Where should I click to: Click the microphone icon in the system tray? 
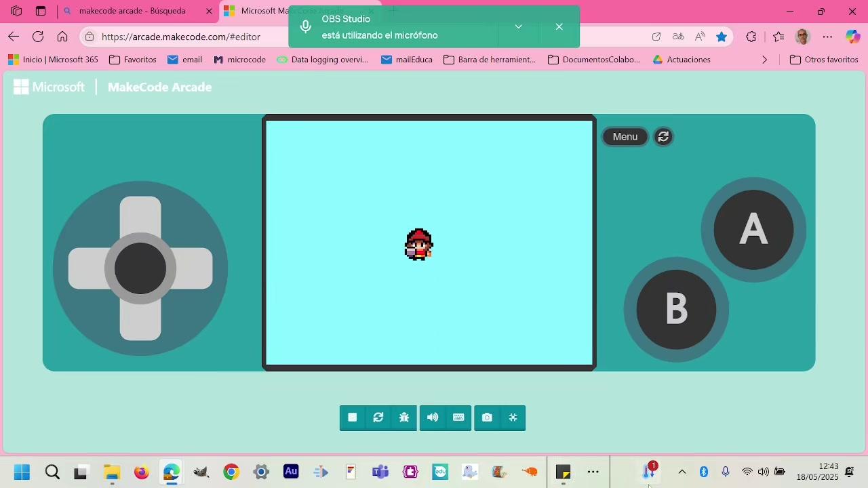coord(726,472)
